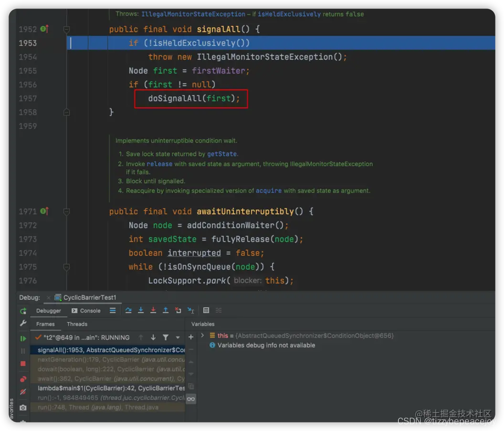Expand the 'this' variable node
504x431 pixels.
click(202, 335)
